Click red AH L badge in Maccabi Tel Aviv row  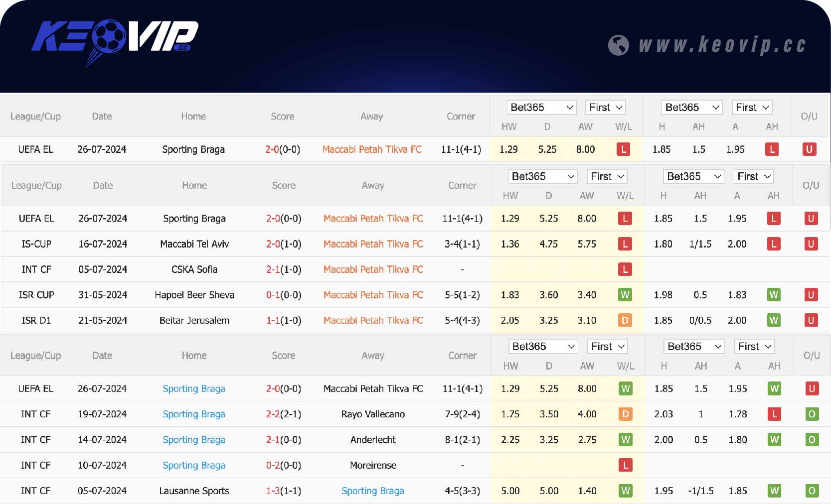pos(773,244)
